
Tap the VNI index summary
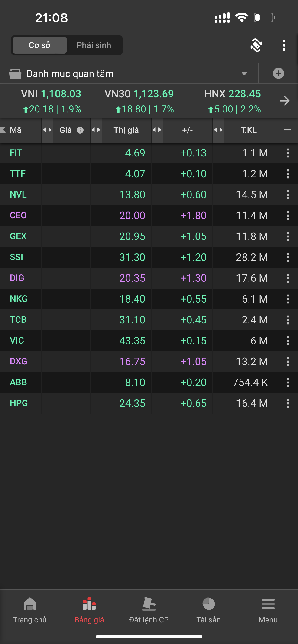click(x=51, y=101)
